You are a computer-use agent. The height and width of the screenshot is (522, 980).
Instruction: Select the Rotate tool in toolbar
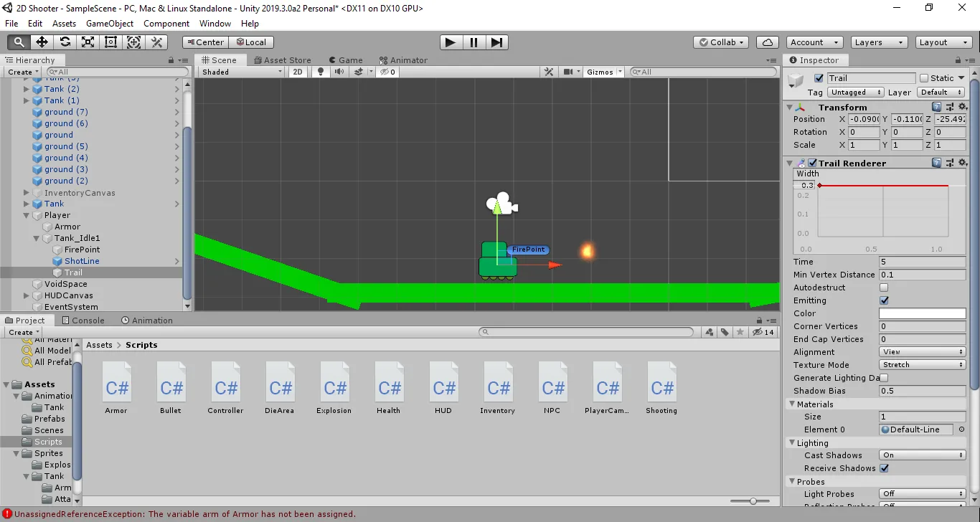tap(65, 42)
